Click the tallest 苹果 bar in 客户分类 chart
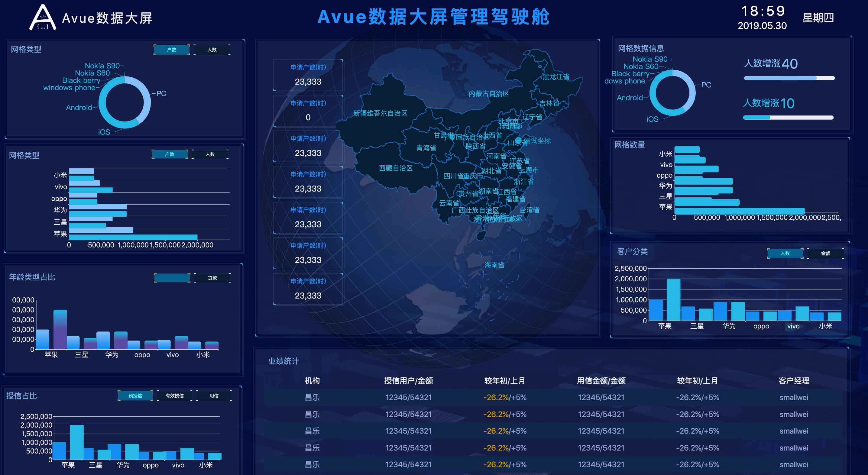 673,299
